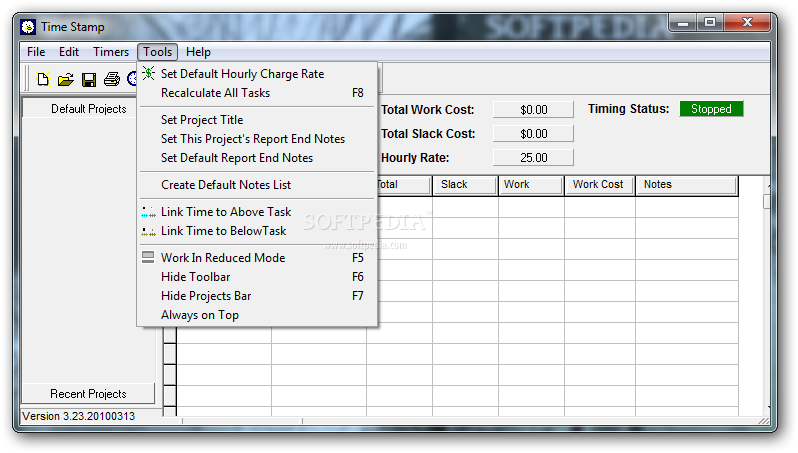Choose Link Time to Above Task
This screenshot has height=453, width=798.
259,212
